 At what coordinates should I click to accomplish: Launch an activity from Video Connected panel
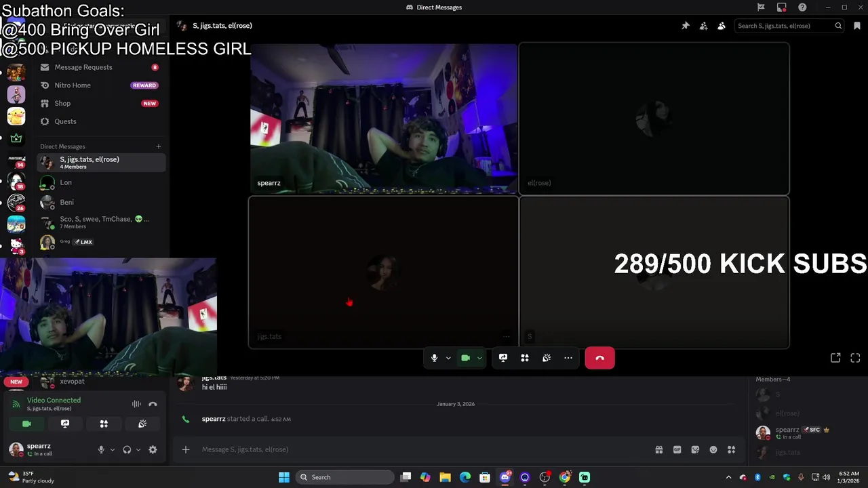point(104,424)
